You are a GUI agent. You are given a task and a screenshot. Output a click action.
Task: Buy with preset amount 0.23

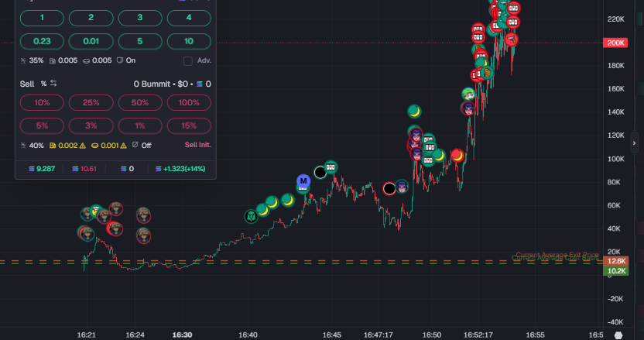tap(42, 41)
